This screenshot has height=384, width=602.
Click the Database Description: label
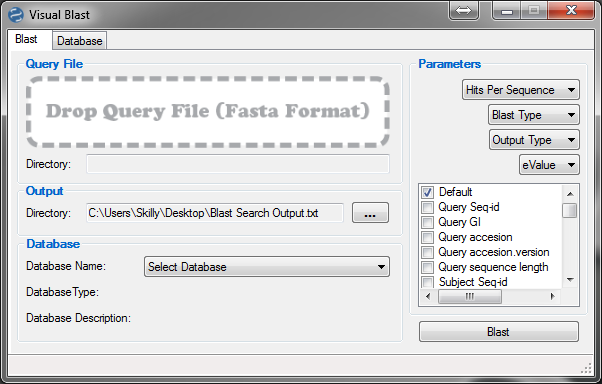(79, 318)
